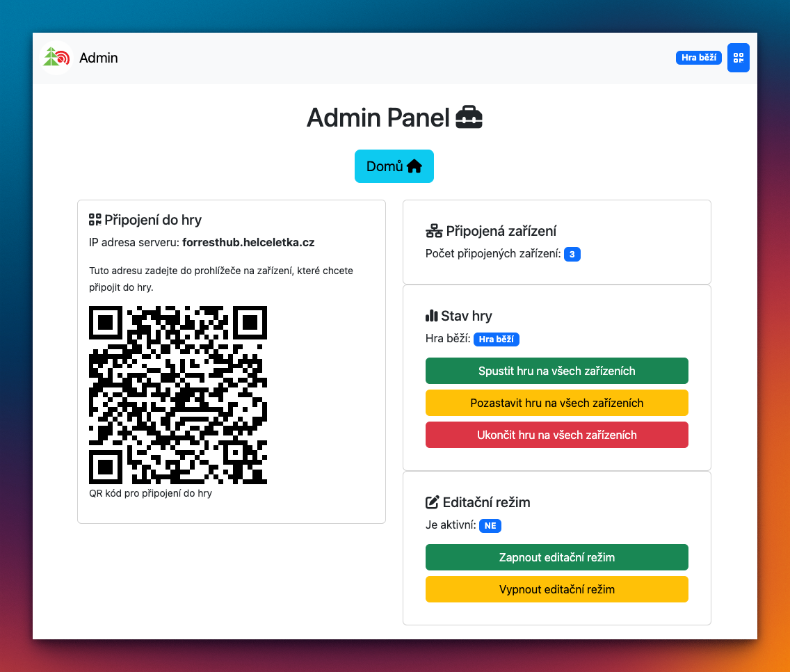Viewport: 790px width, 672px height.
Task: Click the connected devices count badge 3
Action: coord(572,254)
